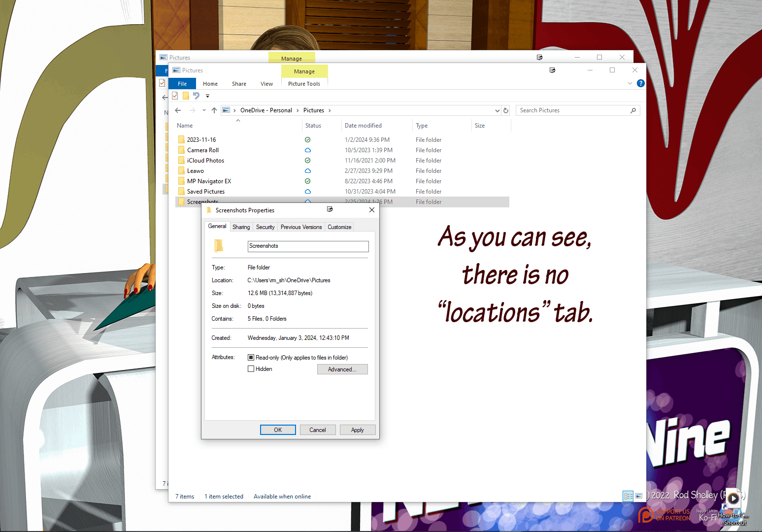Click Manage tab in front Pictures window
762x532 pixels.
pyautogui.click(x=304, y=71)
